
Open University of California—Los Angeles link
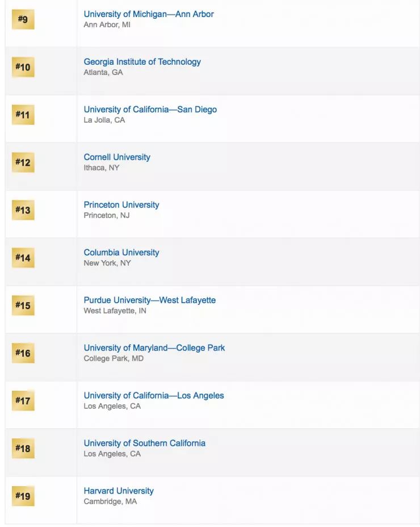pos(153,396)
